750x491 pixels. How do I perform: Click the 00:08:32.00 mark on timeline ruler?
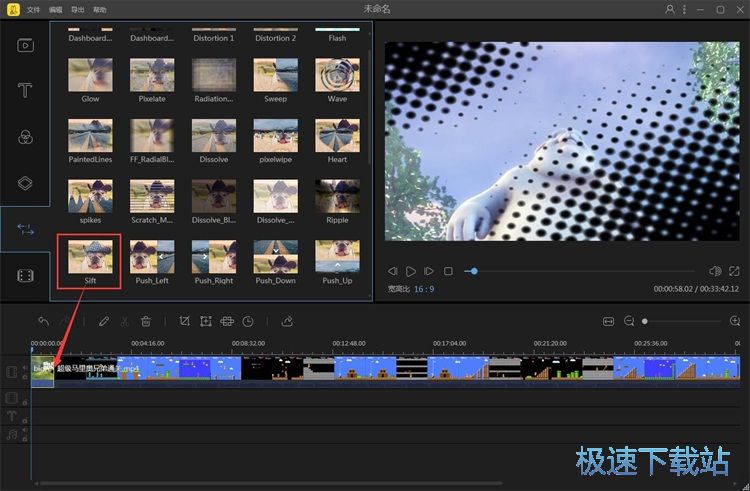(x=248, y=343)
